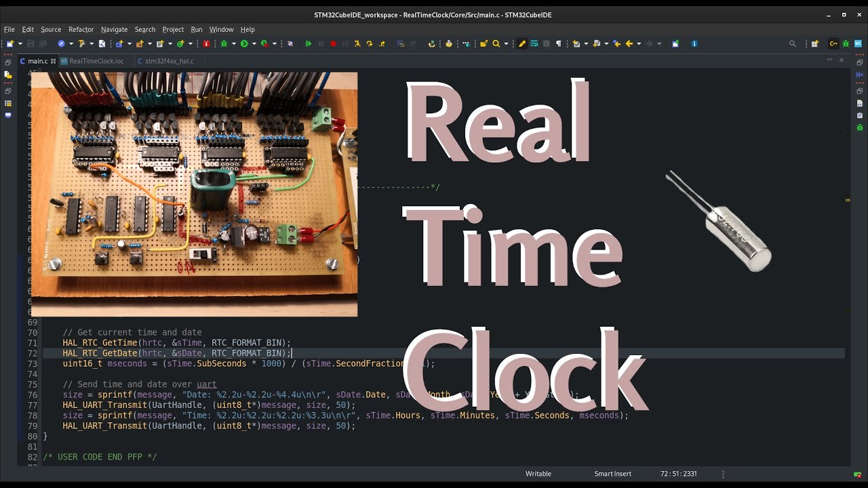Click the Last Edit Location icon
This screenshot has width=868, height=488.
pos(616,43)
